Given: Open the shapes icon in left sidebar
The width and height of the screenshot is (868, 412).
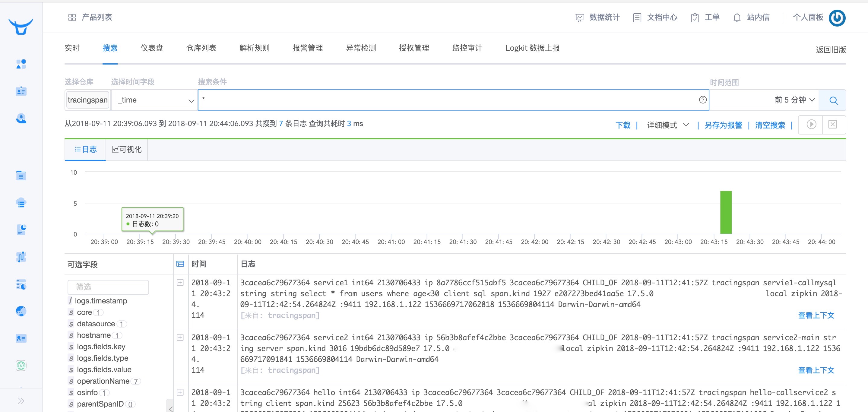Looking at the screenshot, I should (21, 64).
